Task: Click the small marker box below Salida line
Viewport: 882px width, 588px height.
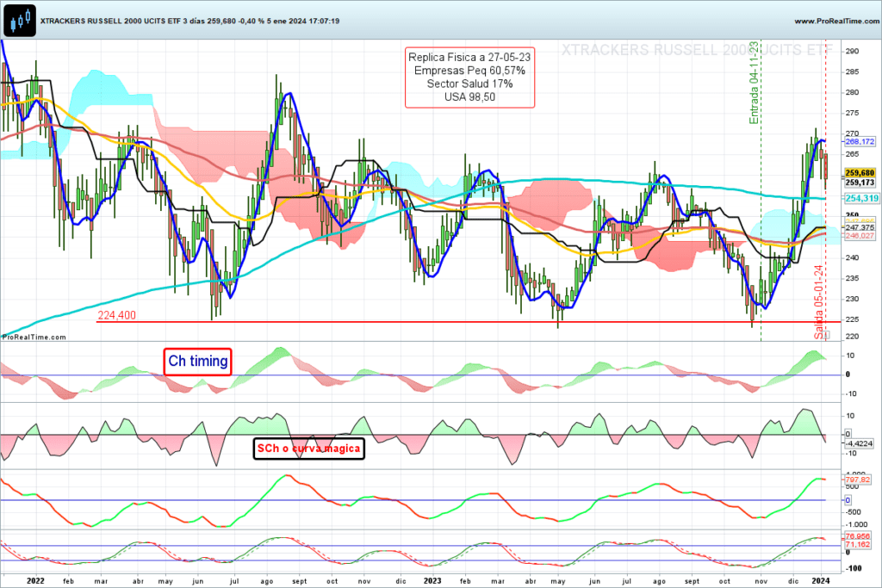Action: click(826, 335)
